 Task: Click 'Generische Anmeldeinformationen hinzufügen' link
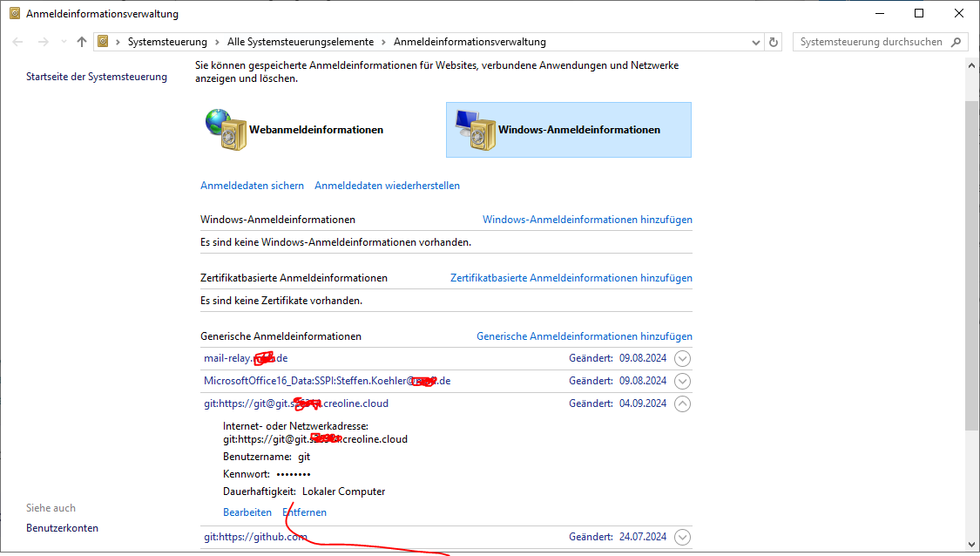click(x=584, y=336)
